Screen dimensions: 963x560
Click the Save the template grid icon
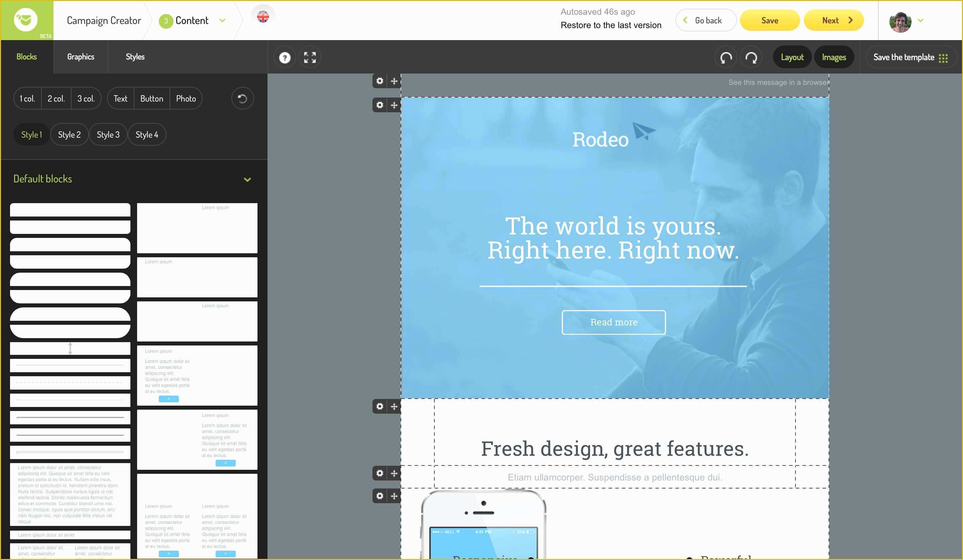pyautogui.click(x=945, y=57)
